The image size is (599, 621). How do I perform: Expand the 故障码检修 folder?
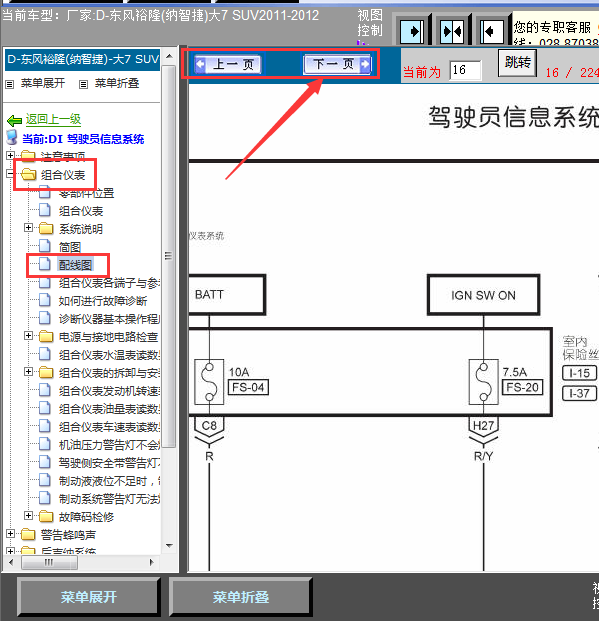28,516
